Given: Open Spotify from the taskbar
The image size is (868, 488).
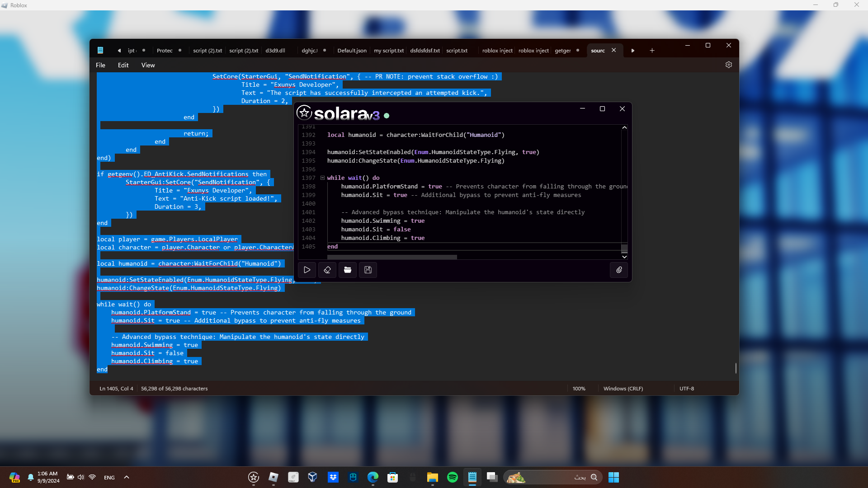Looking at the screenshot, I should click(x=452, y=477).
